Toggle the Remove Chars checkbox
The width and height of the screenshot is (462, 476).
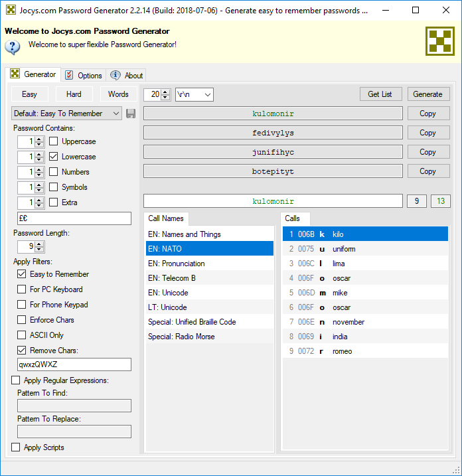coord(21,350)
